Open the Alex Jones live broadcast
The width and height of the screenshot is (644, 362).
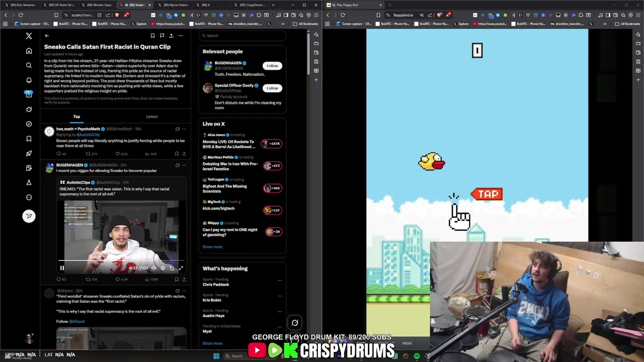(243, 141)
